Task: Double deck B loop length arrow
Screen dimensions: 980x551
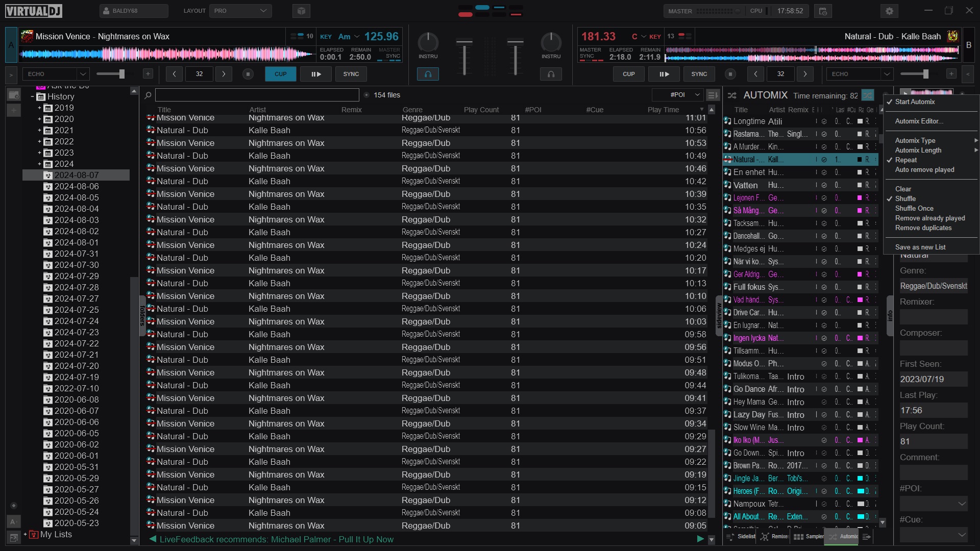Action: [805, 74]
